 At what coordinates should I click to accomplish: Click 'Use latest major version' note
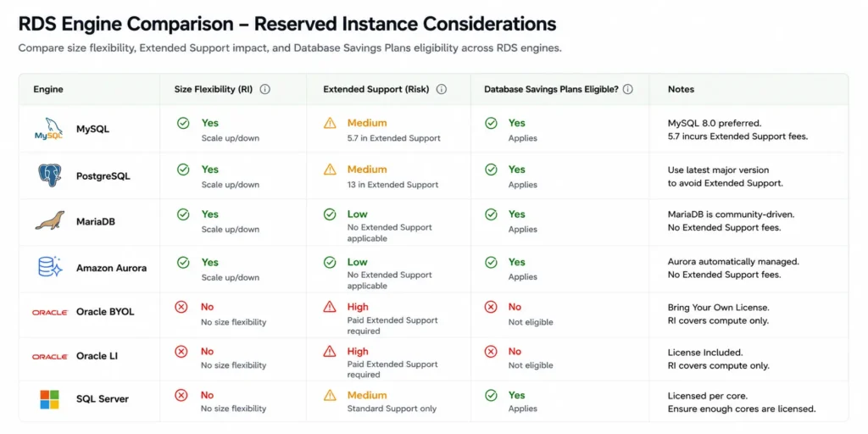coord(718,170)
